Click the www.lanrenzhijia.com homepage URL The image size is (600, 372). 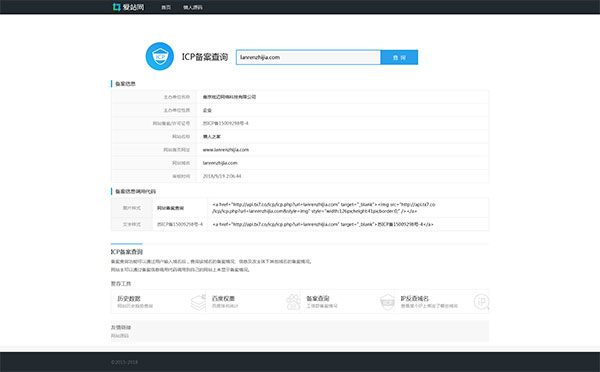pyautogui.click(x=226, y=150)
